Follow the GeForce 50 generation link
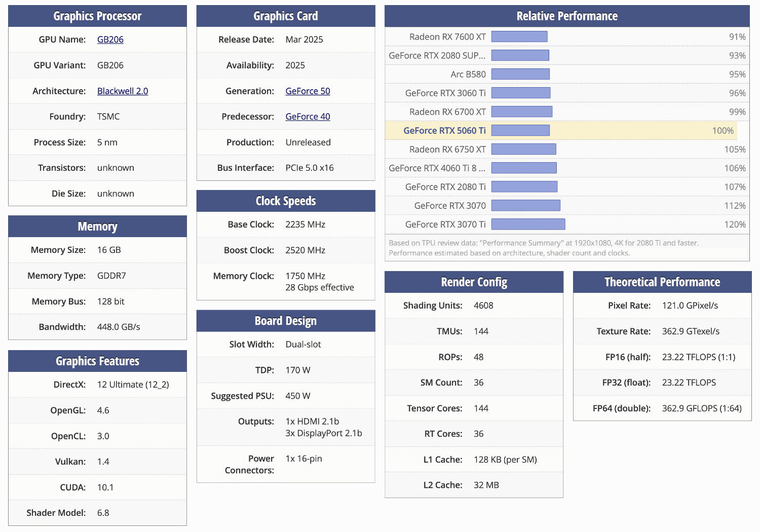 308,91
